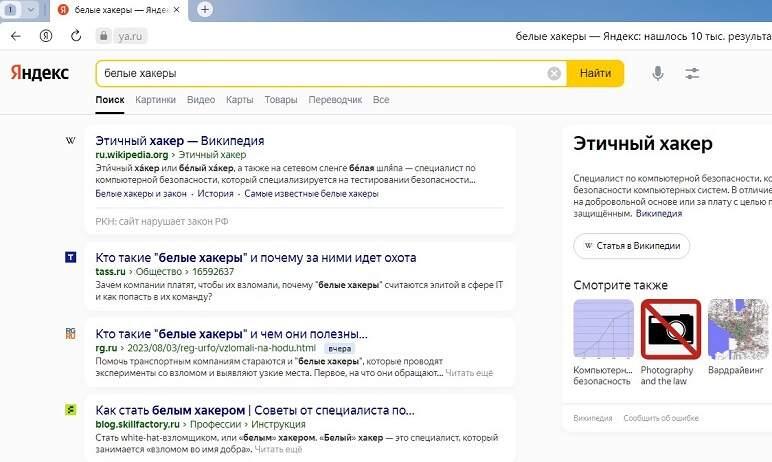Screen dimensions: 772x462
Task: Go back with the browser back arrow
Action: [x=16, y=36]
